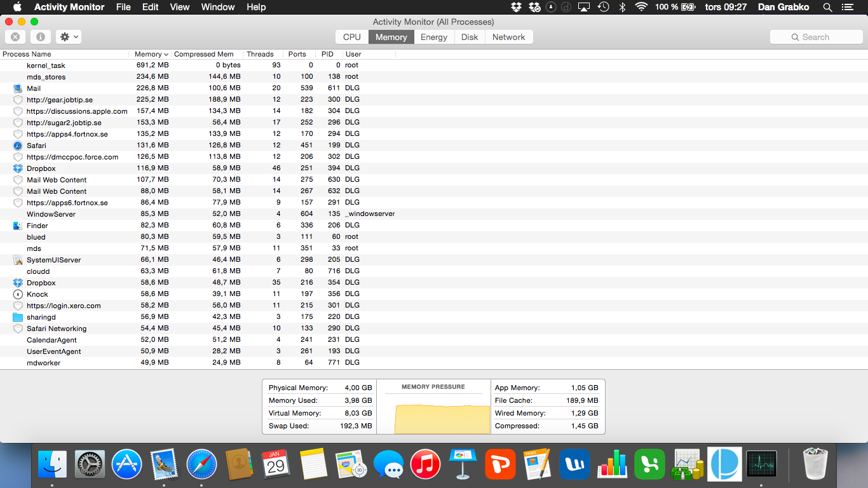Open Keynote from the Dock
The image size is (868, 488).
click(463, 464)
